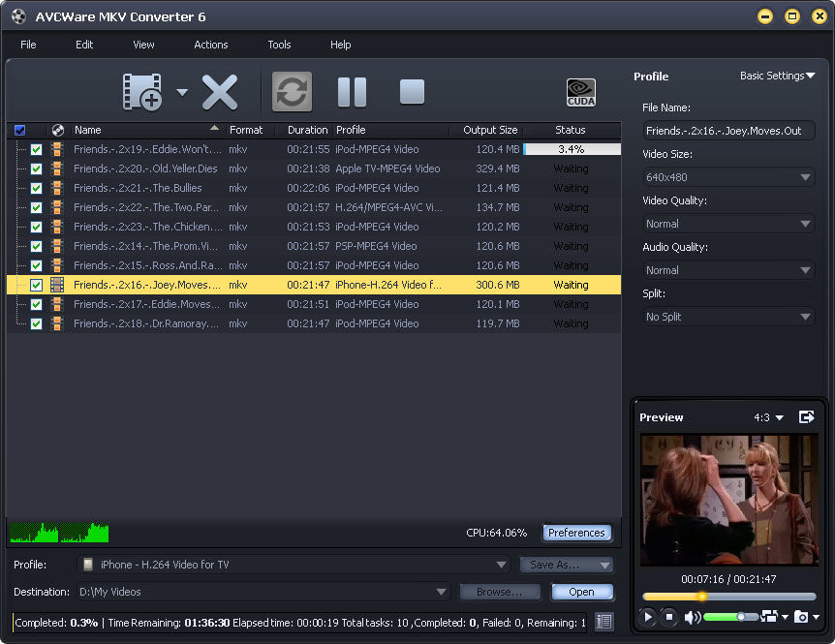This screenshot has width=835, height=644.
Task: Open the Destination path dropdown
Action: (x=263, y=592)
